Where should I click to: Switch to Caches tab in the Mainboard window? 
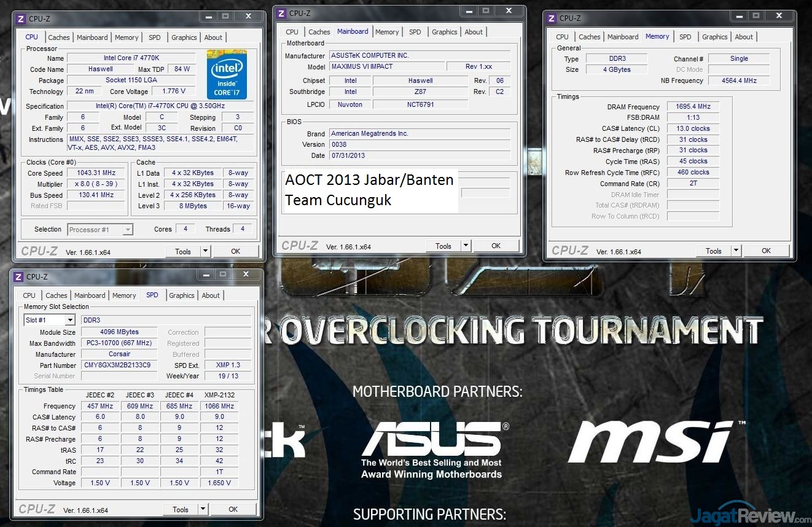[319, 32]
